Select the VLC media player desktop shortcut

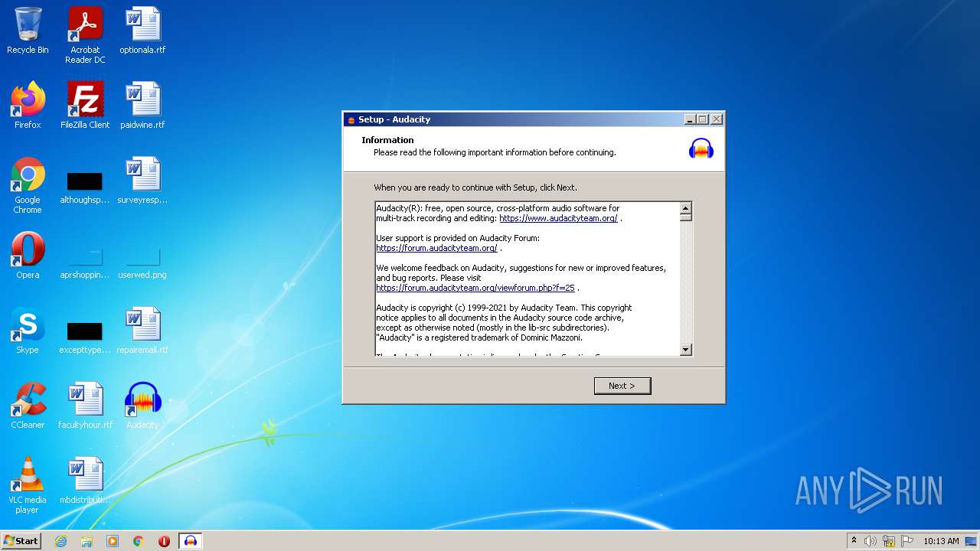click(x=28, y=485)
